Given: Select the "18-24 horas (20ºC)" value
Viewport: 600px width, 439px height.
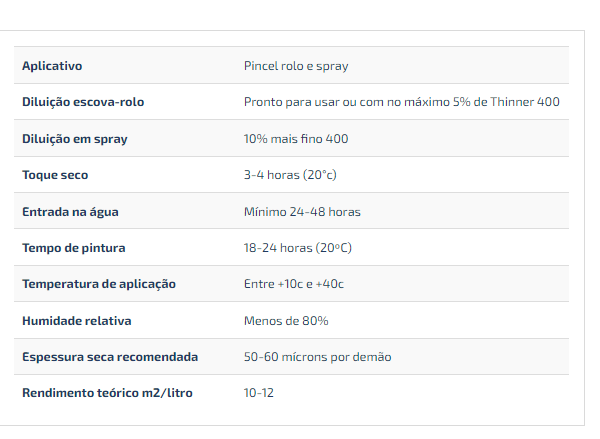Looking at the screenshot, I should pos(297,248).
